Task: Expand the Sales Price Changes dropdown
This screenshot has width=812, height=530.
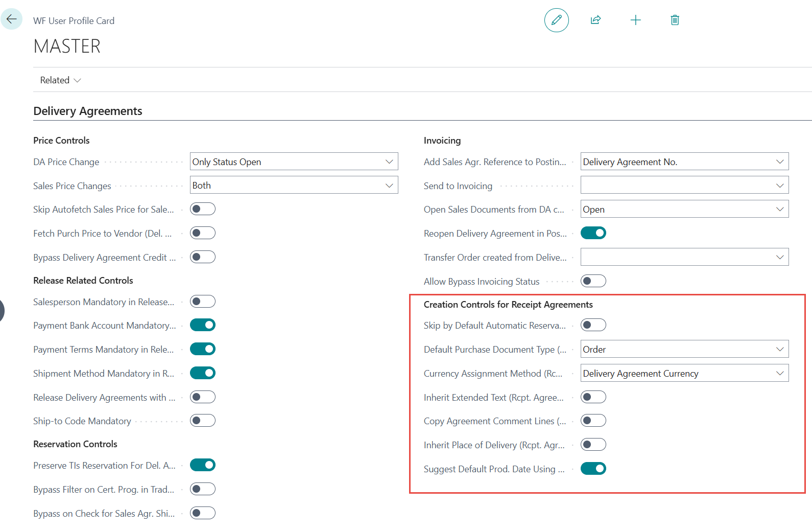Action: [294, 186]
